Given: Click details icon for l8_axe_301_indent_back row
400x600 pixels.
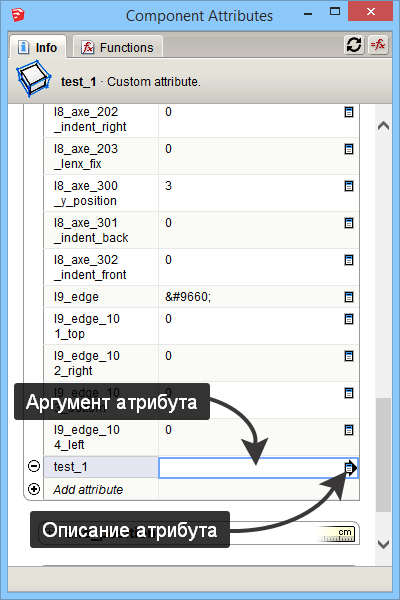Looking at the screenshot, I should pos(349,223).
